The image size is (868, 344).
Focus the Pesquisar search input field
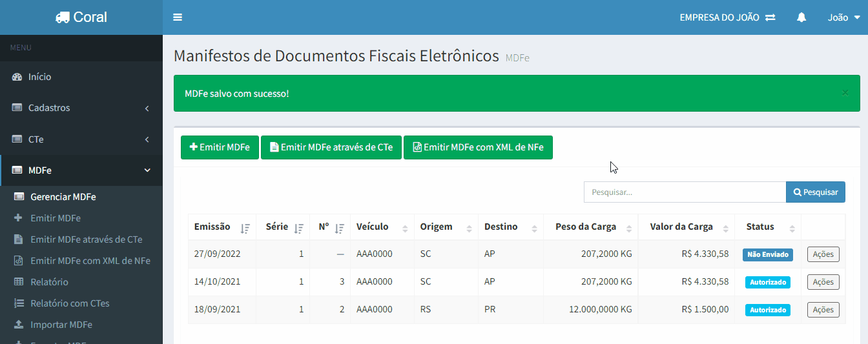(x=685, y=192)
